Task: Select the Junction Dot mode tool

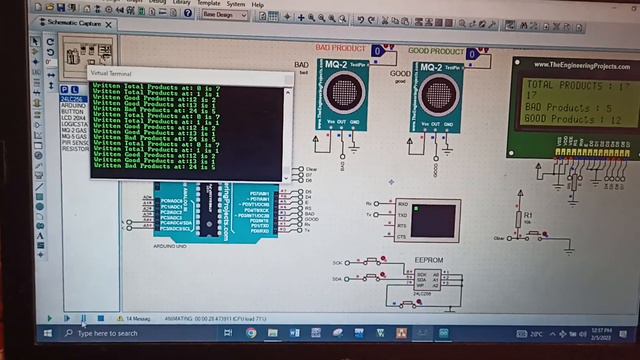Action: tap(36, 62)
